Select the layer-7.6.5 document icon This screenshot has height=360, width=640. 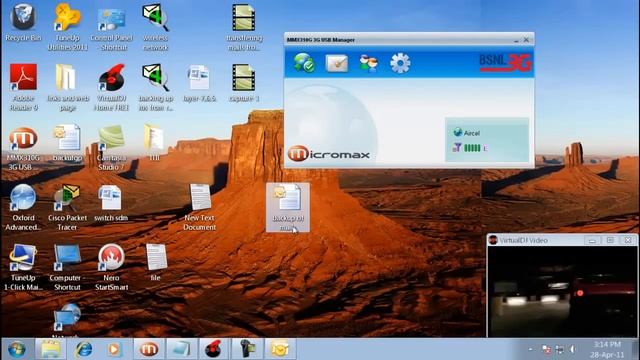pos(200,82)
